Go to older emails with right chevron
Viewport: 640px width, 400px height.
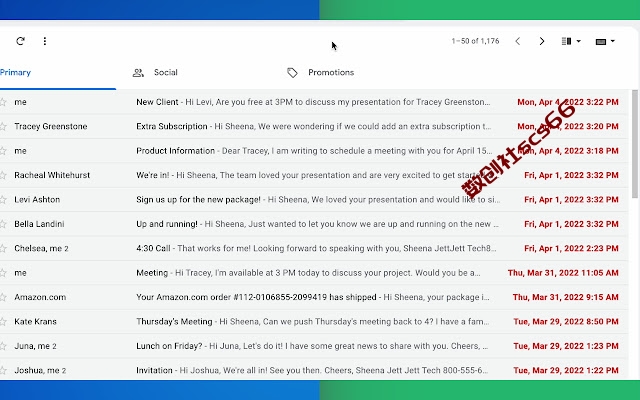click(542, 41)
